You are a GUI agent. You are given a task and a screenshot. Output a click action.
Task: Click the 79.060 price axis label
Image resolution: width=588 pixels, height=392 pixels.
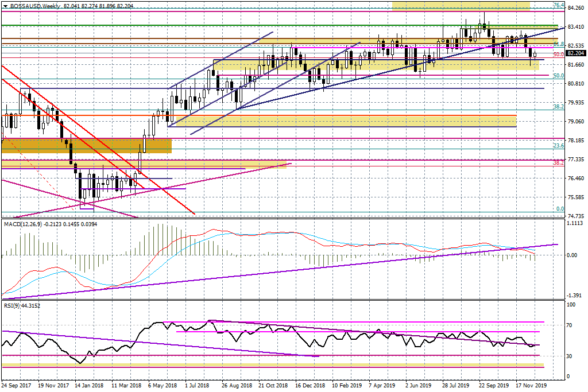[575, 122]
